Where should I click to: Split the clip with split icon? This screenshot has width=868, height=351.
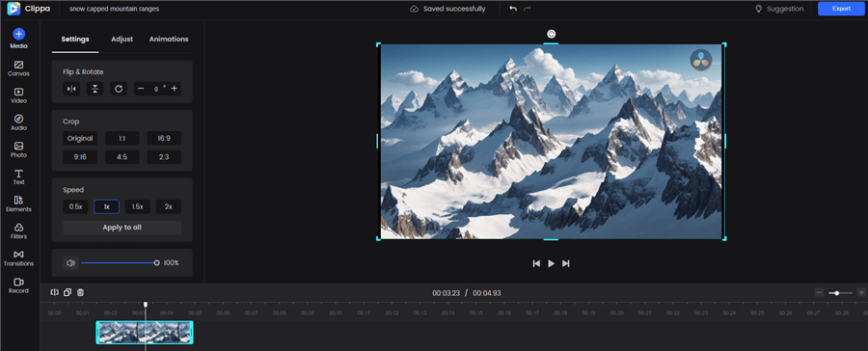click(54, 292)
